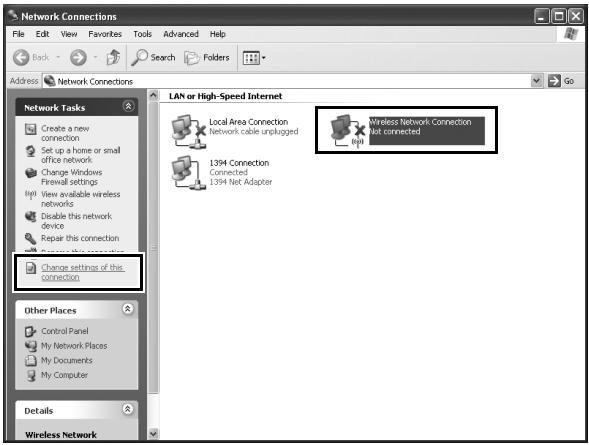Click the Control Panel icon
Viewport: 589px width, 445px height.
click(x=30, y=331)
